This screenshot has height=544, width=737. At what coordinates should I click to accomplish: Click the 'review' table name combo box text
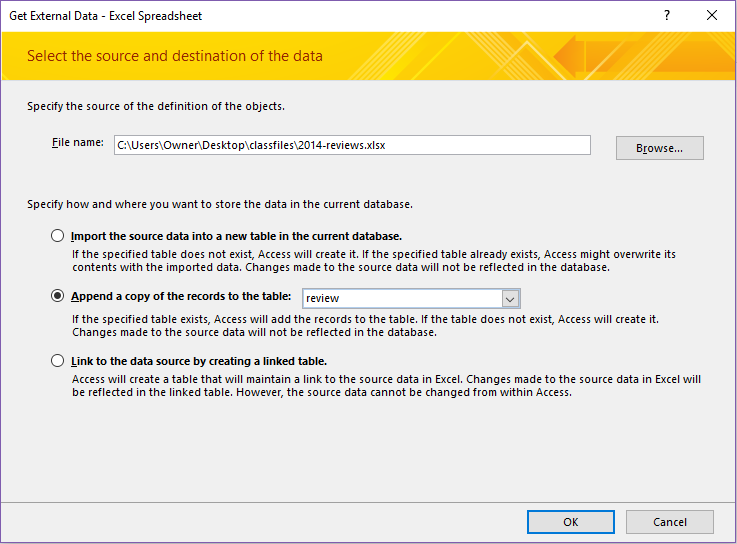[401, 298]
